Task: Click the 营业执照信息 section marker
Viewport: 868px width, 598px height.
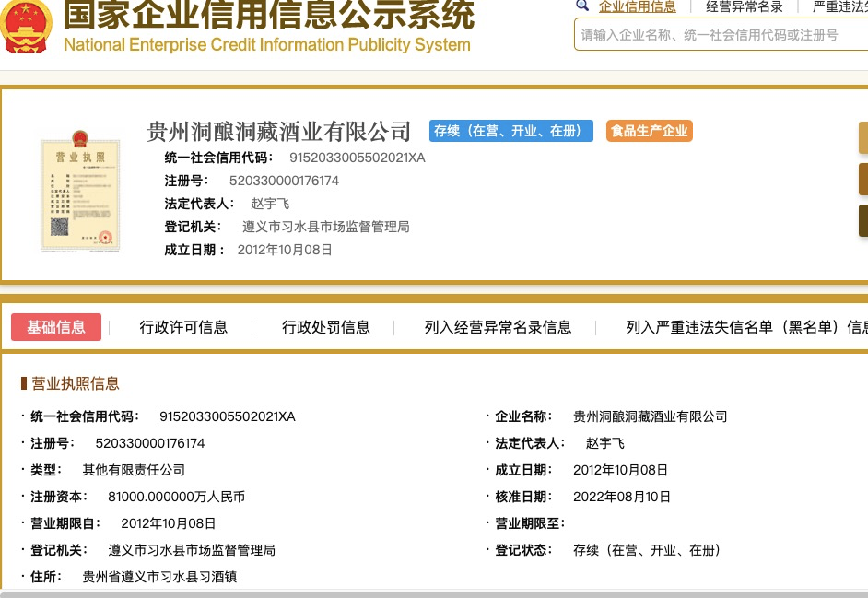Action: coord(24,383)
